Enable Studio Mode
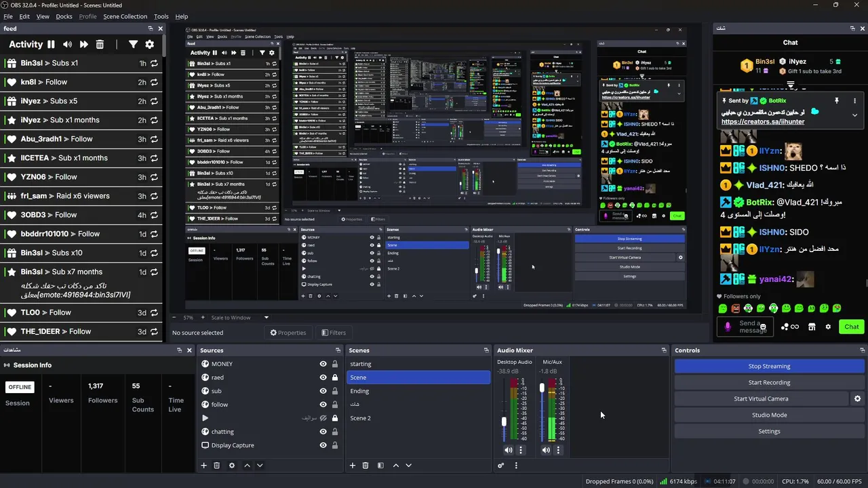The width and height of the screenshot is (868, 488). pos(769,415)
